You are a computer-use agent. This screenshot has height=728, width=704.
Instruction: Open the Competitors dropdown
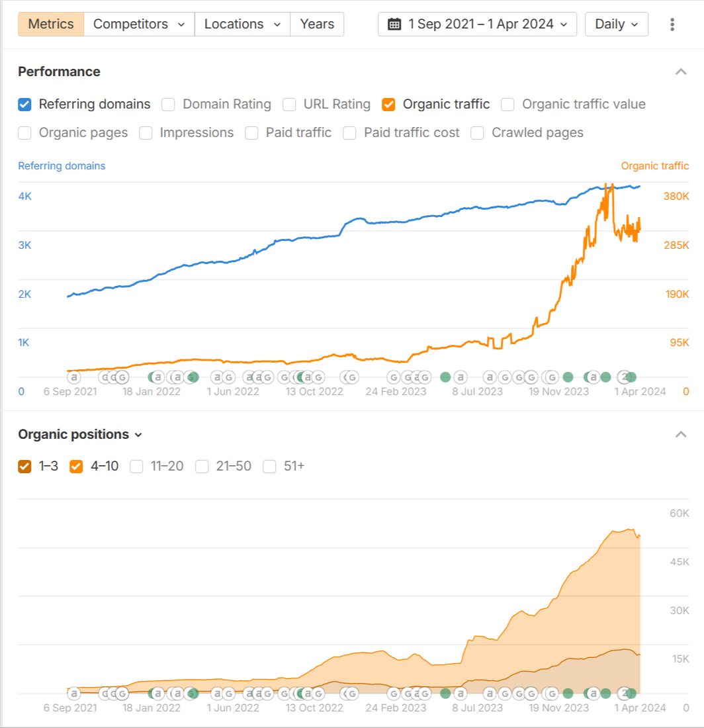(139, 24)
